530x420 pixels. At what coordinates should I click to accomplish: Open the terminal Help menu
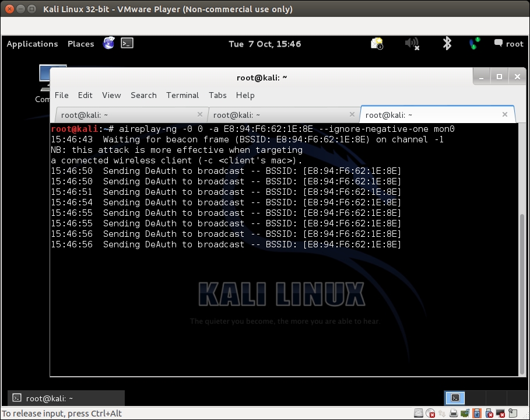pos(245,95)
